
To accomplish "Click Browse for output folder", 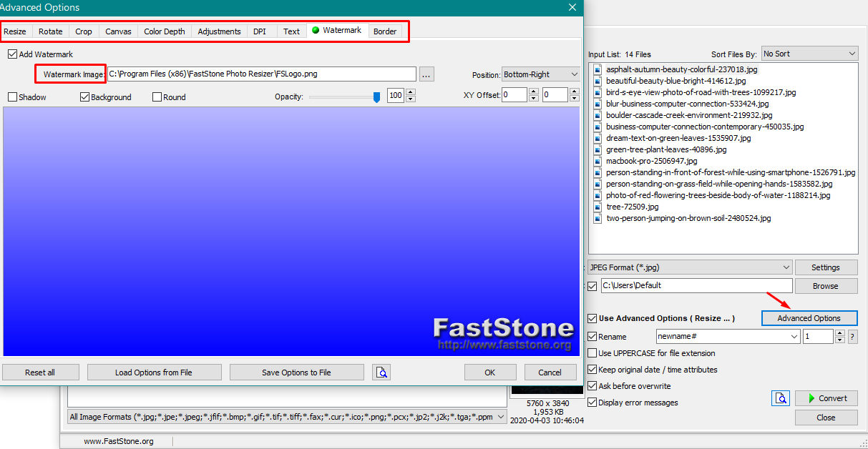I will 826,286.
